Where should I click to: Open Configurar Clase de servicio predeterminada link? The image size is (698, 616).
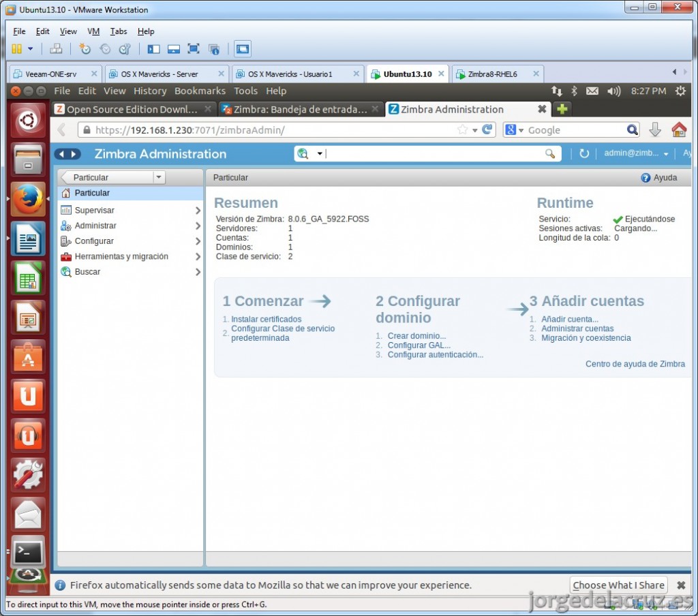point(283,333)
